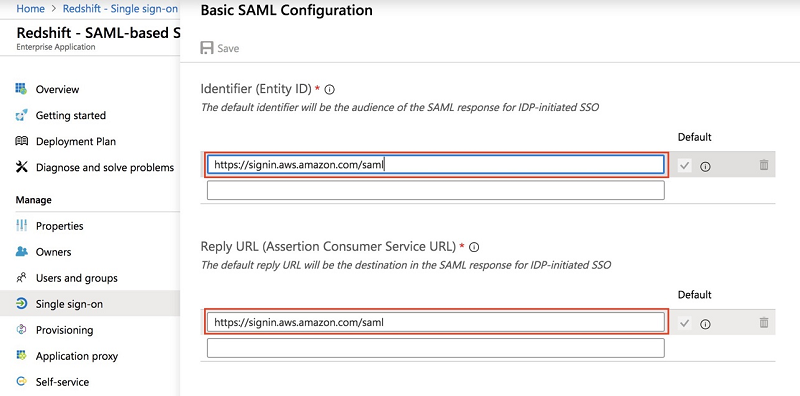Click the empty field below the Identifier URL
This screenshot has height=396, width=800.
(436, 190)
